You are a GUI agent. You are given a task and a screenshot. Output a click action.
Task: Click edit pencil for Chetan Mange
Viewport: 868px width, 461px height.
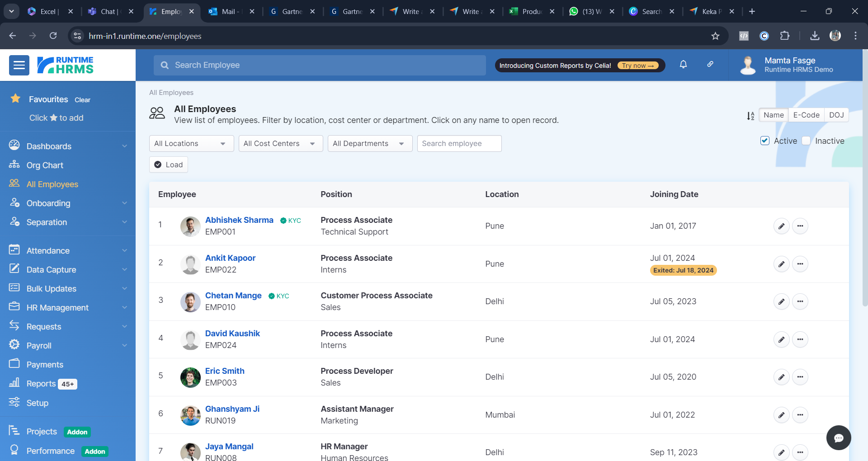pos(781,301)
